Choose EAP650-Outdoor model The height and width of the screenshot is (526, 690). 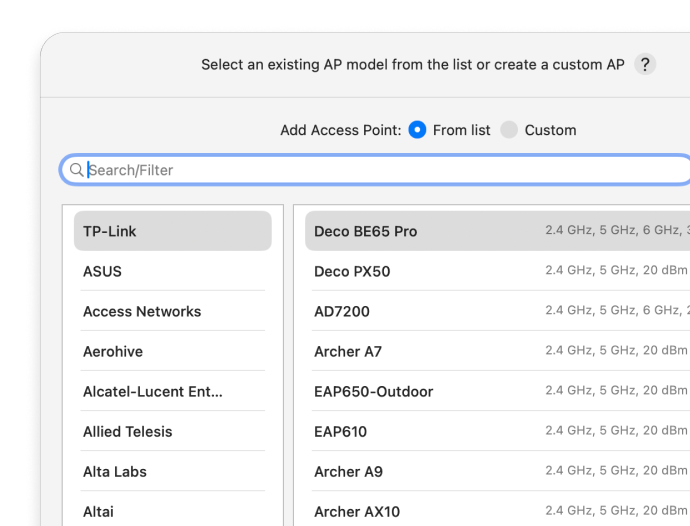click(x=497, y=391)
